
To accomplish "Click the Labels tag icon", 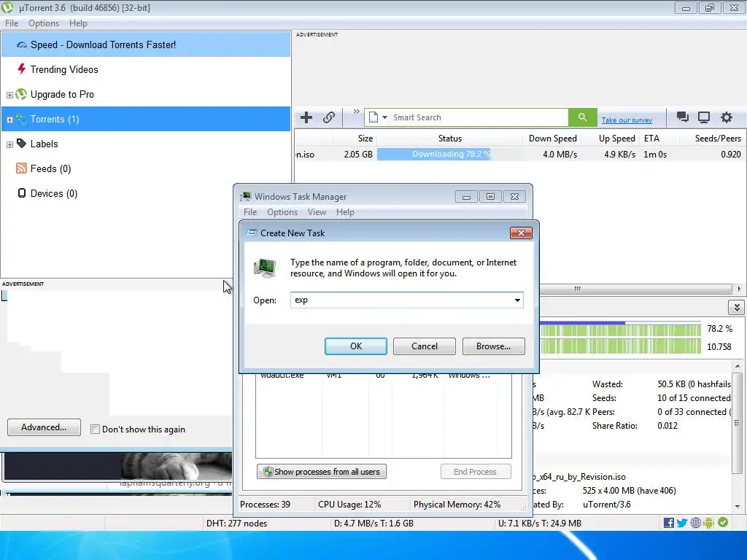I will click(21, 144).
